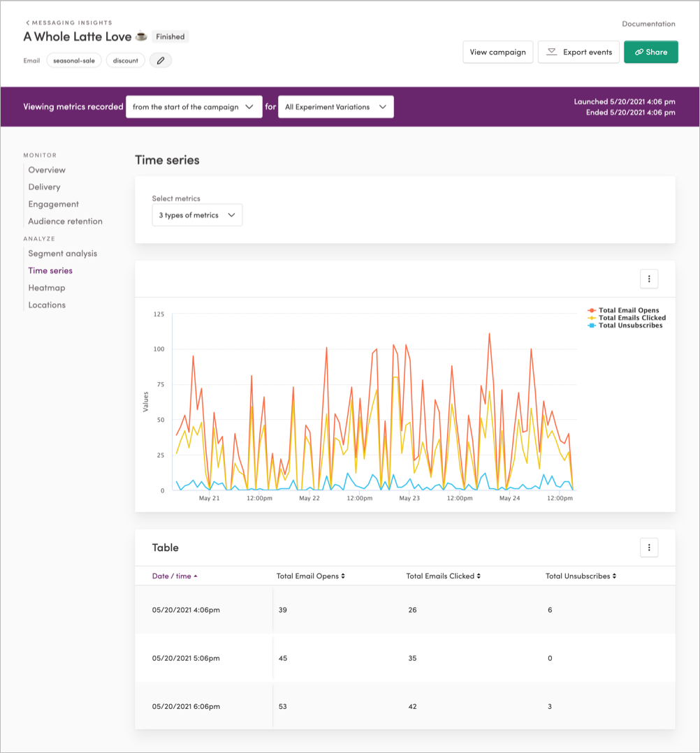Click the export tray icon in Export events
This screenshot has height=753, width=700.
coord(551,51)
